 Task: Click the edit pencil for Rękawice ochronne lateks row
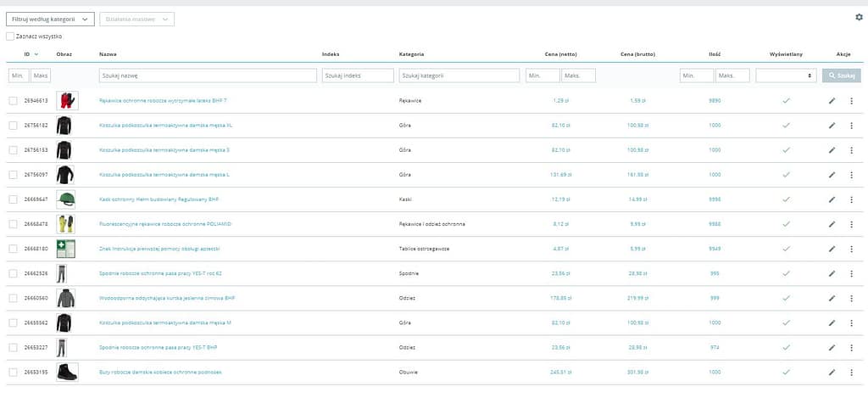[x=832, y=101]
